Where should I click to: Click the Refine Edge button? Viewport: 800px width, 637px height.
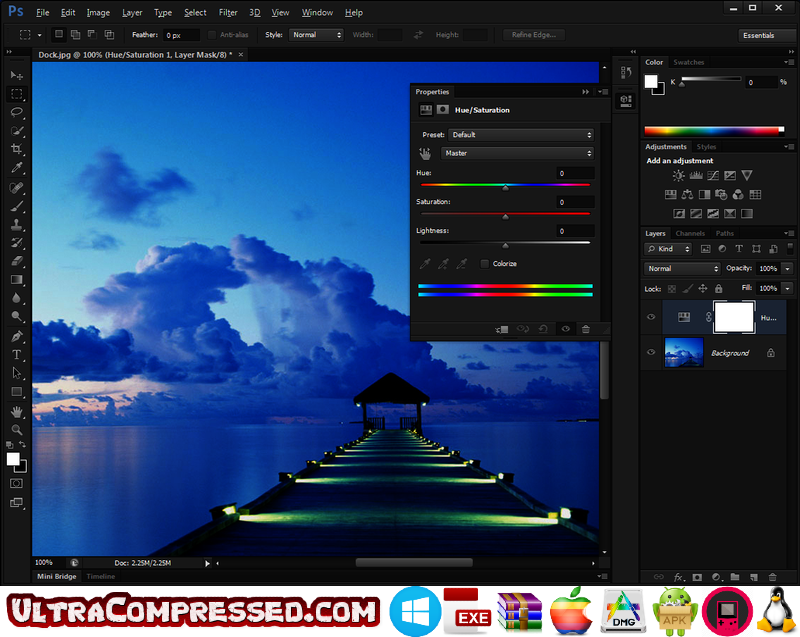point(532,34)
